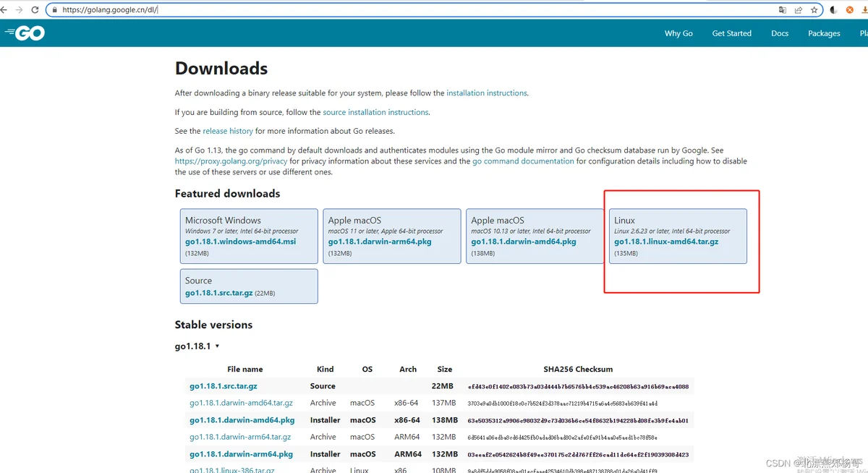
Task: Click the SHA256 Checksum column header
Action: (578, 369)
